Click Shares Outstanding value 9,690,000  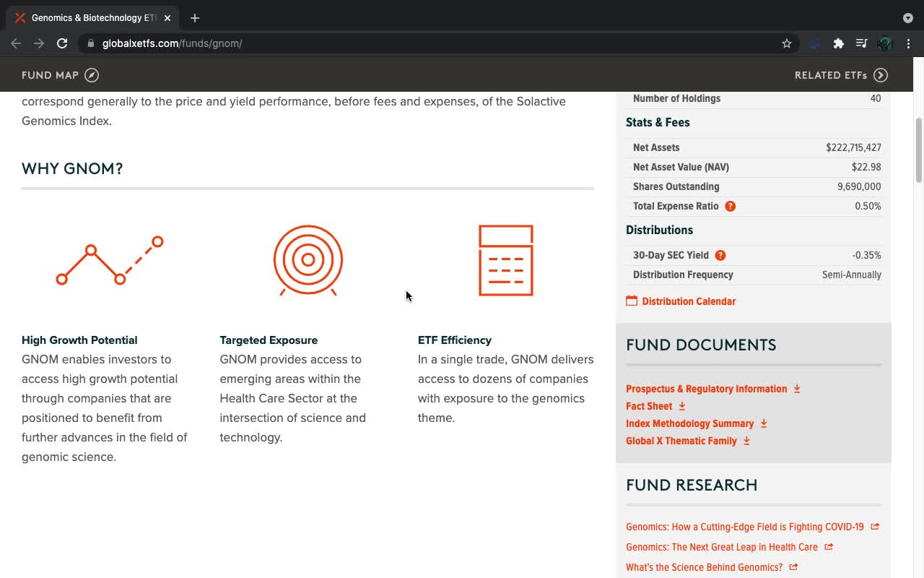coord(859,186)
